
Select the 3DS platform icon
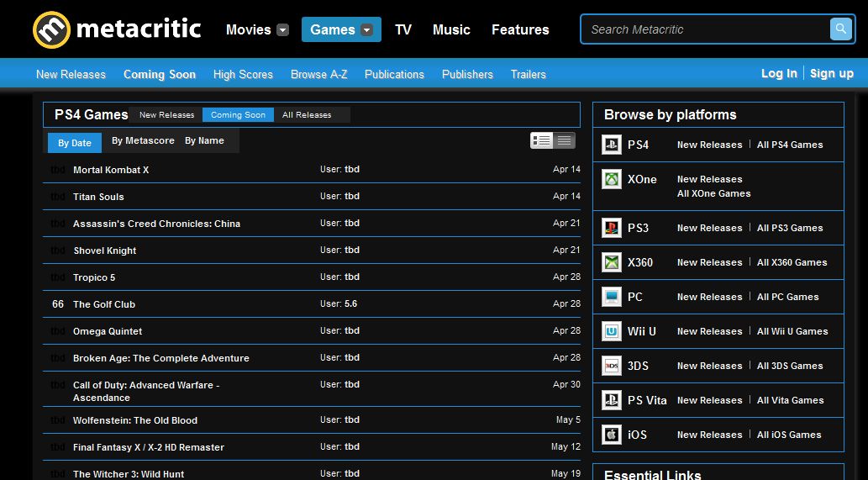[612, 366]
